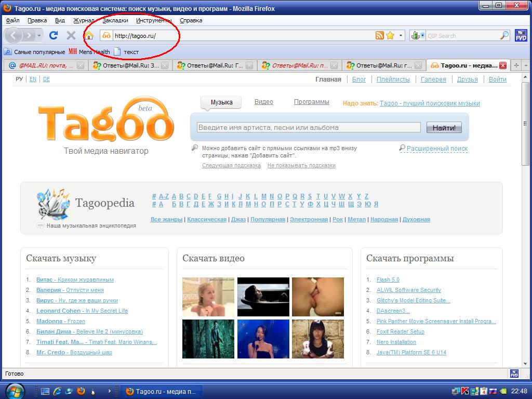532x399 pixels.
Task: Click the FVD icon in status bar
Action: (514, 374)
